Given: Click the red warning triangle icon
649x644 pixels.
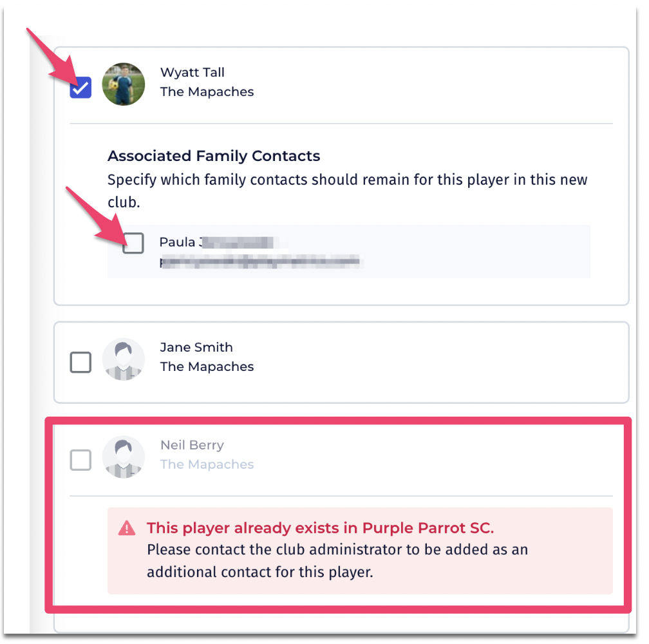Looking at the screenshot, I should coord(127,529).
